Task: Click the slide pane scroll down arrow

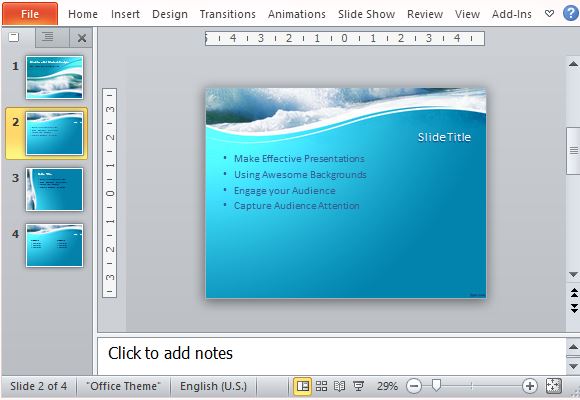Action: 573,275
